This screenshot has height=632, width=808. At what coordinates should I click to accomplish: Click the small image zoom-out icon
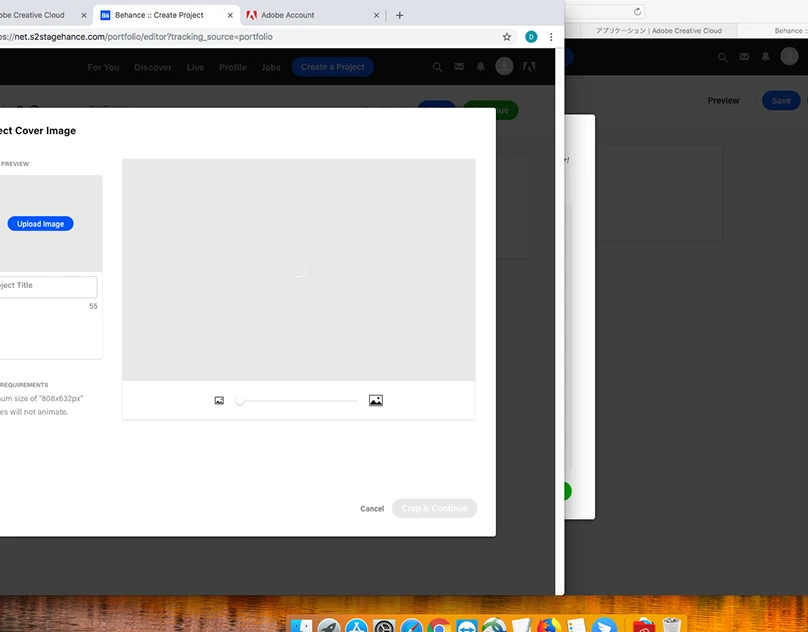click(219, 401)
